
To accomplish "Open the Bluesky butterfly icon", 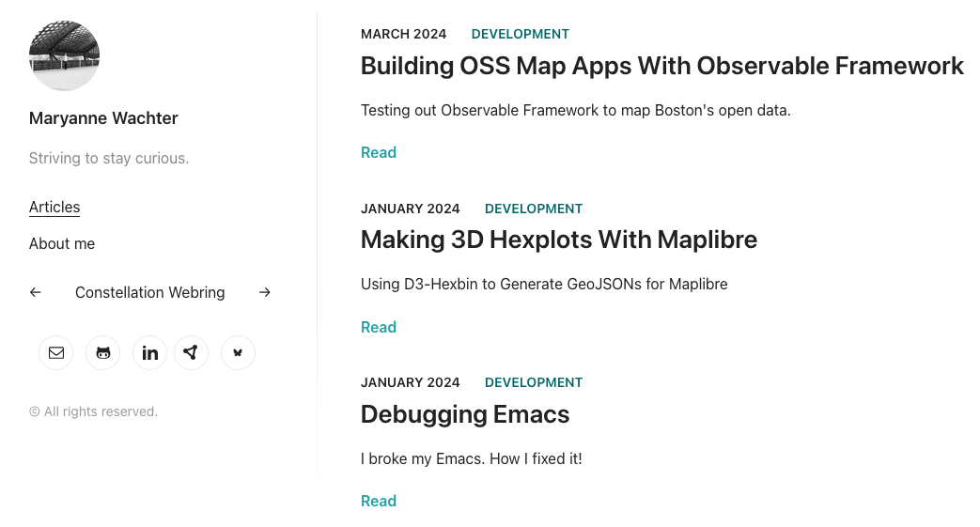I will 238,353.
